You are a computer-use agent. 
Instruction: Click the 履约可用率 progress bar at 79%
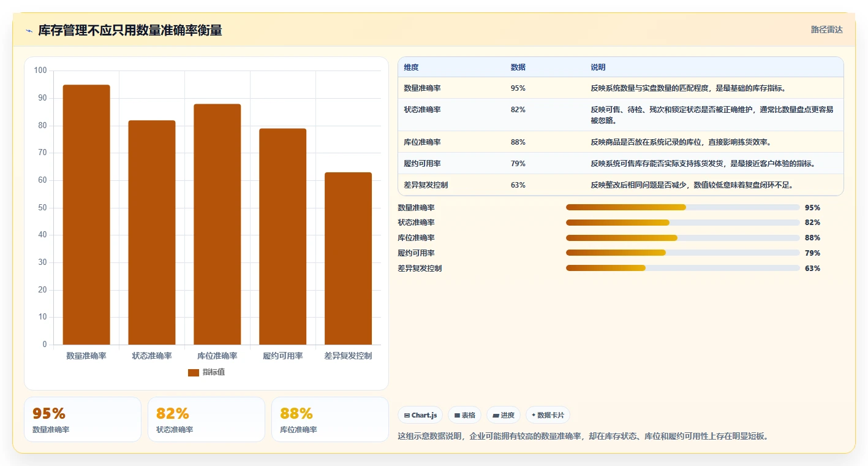pos(683,253)
